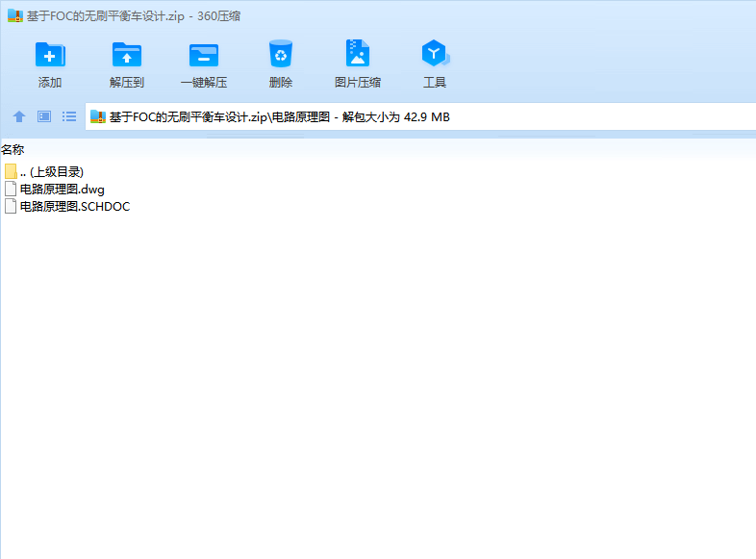Click the parent directory folder icon
Viewport: 756px width, 559px height.
(x=11, y=171)
